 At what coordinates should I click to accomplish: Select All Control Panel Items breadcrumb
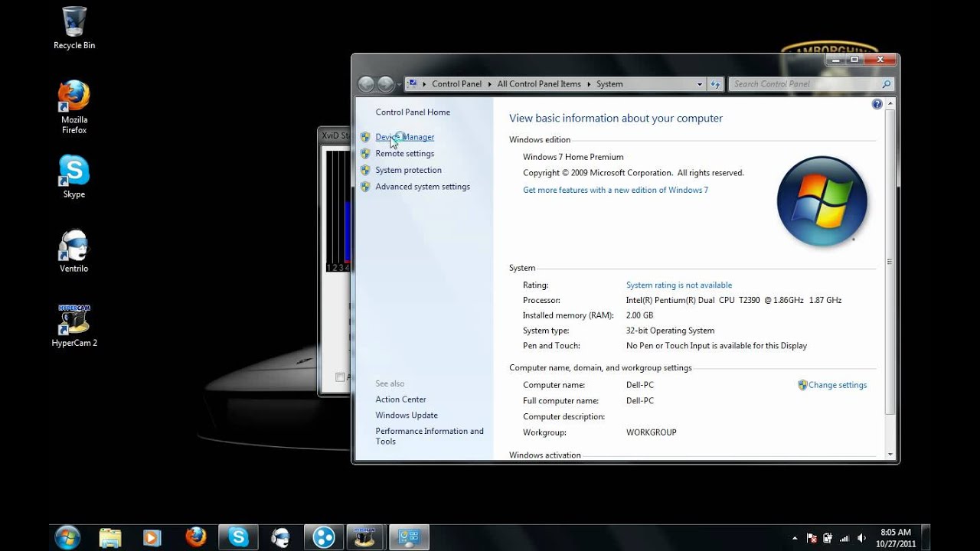539,84
